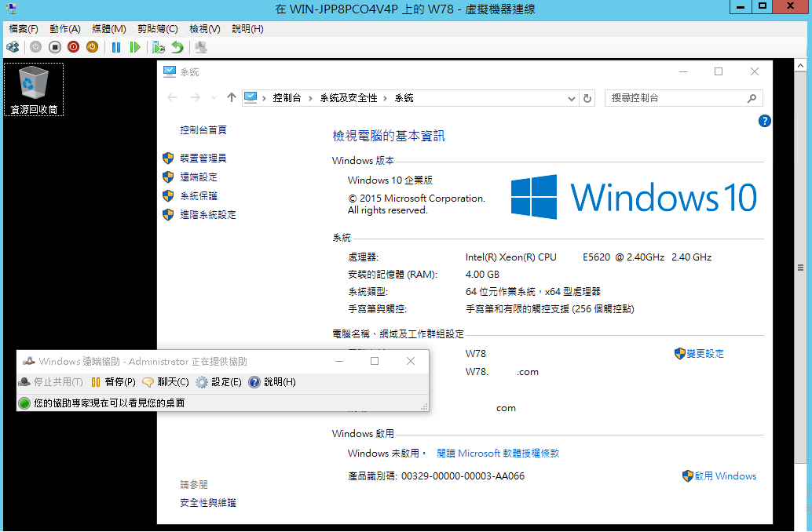Click 啟用 Windows link
The image size is (812, 532).
coord(725,476)
